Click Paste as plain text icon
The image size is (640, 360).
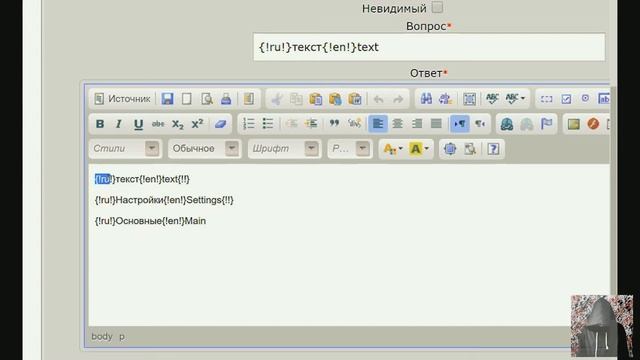tap(335, 99)
